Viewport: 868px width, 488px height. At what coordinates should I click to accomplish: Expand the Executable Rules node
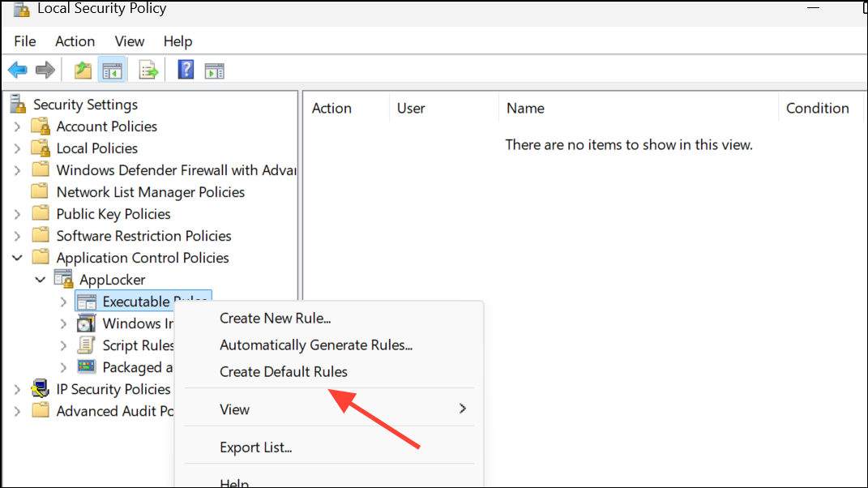point(63,302)
